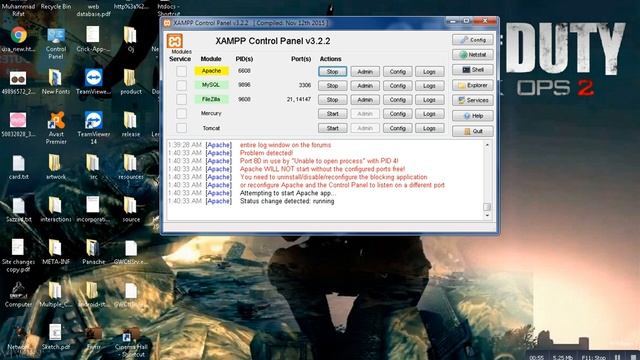This screenshot has width=640, height=360.
Task: Toggle the Apache service checkbox
Action: click(181, 71)
